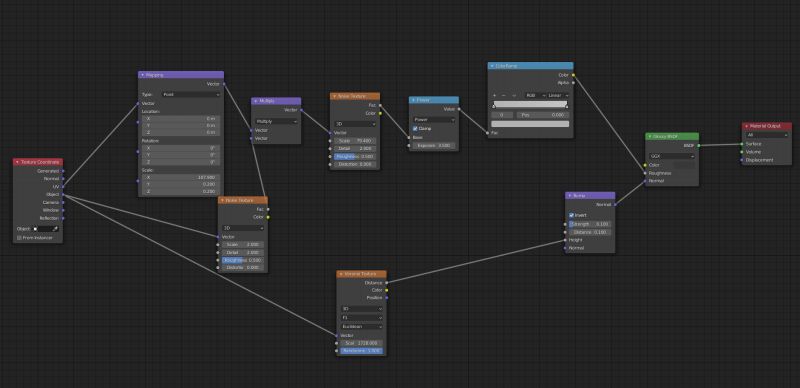Click the Surface input socket on Material Output
This screenshot has height=388, width=800.
[x=742, y=144]
